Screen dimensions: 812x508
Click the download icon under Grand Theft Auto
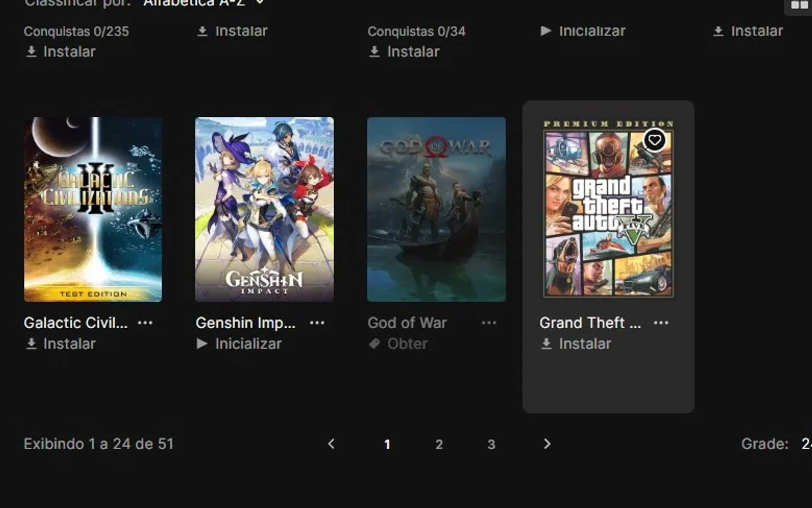pyautogui.click(x=546, y=344)
